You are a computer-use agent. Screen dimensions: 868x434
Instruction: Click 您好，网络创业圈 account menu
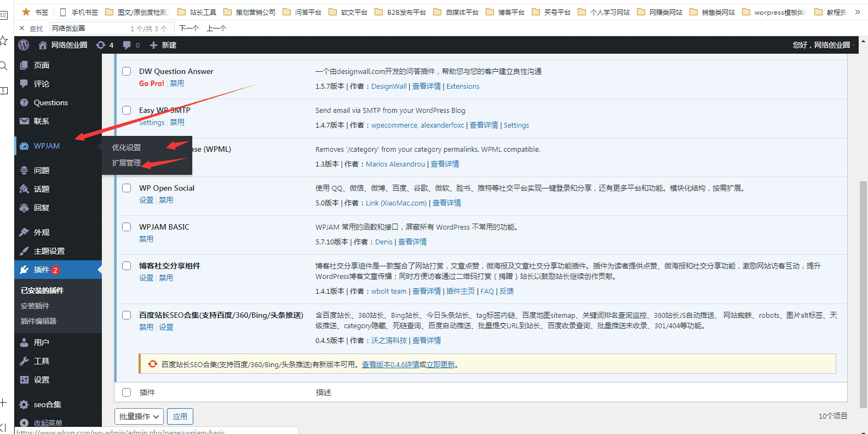coord(821,45)
